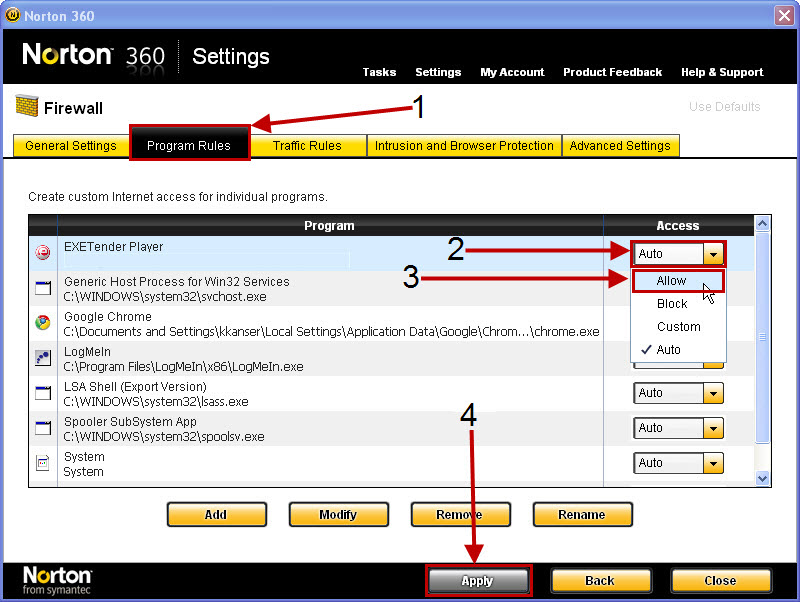Click the LSA Shell program icon
Screen dimensions: 800x602
(x=43, y=392)
